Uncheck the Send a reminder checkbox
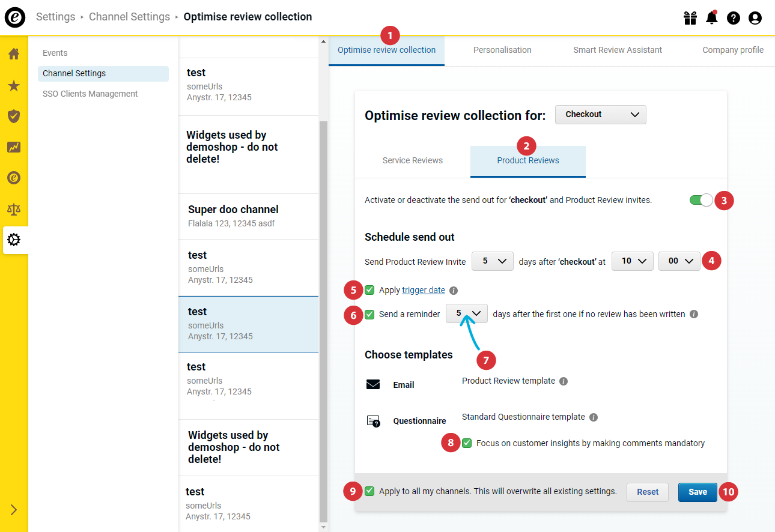This screenshot has height=532, width=775. point(369,314)
